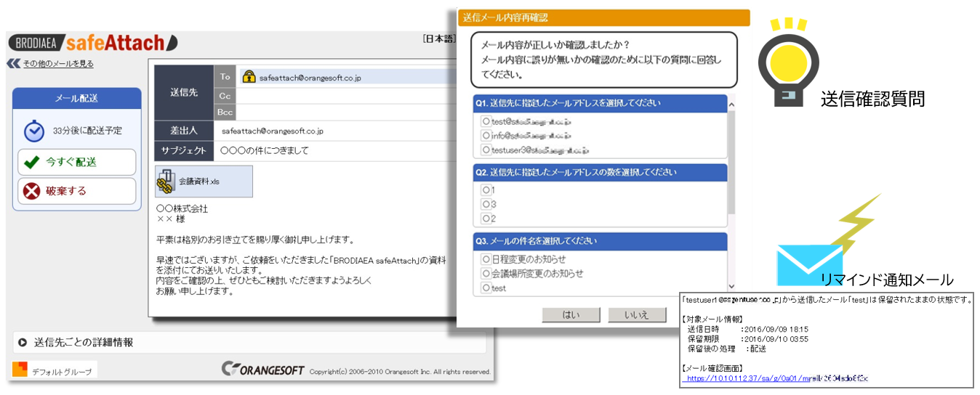The width and height of the screenshot is (980, 395).
Task: Click the はい button
Action: 571,314
